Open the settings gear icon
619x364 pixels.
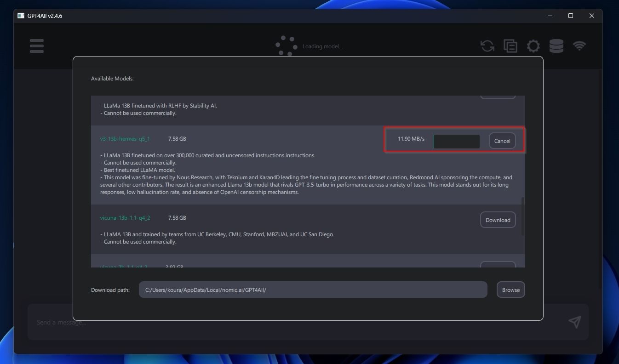(x=533, y=45)
